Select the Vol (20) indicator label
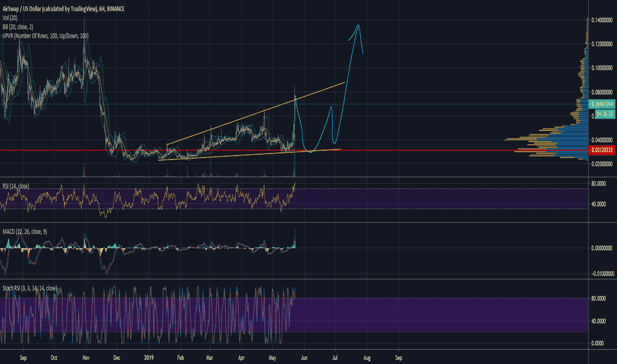This screenshot has height=364, width=617. tap(10, 18)
